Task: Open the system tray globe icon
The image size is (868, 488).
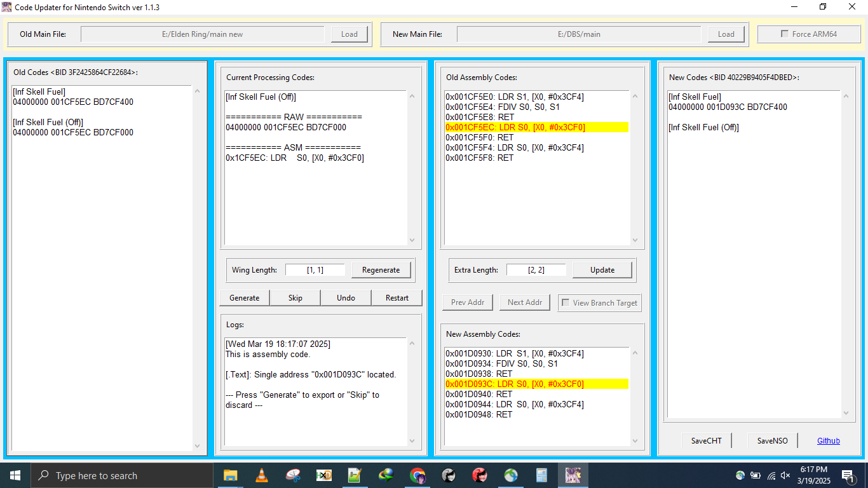Action: [740, 475]
